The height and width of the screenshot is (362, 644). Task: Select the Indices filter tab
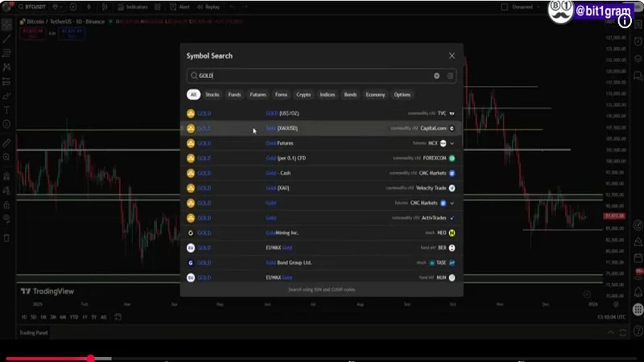(x=327, y=94)
